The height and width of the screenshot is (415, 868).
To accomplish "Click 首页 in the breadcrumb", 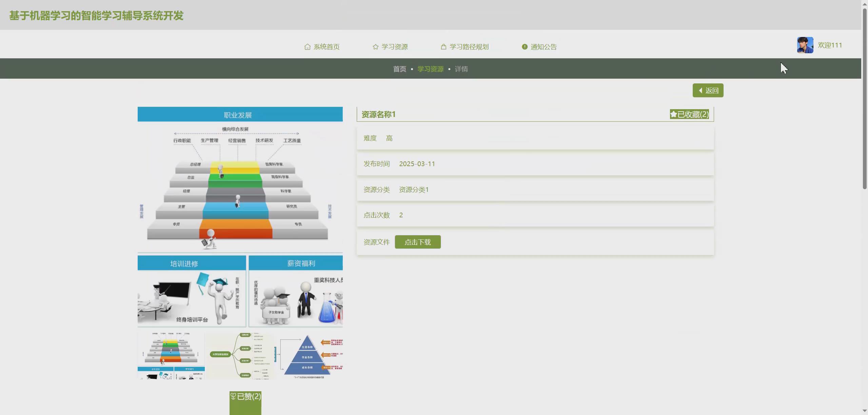I will pos(399,69).
